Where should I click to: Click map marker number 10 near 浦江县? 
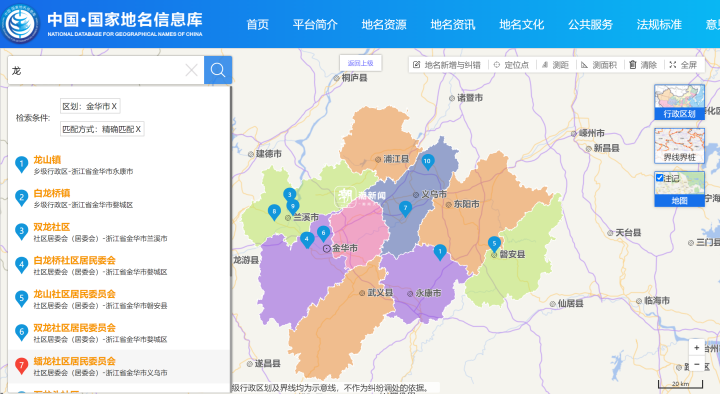click(x=427, y=162)
